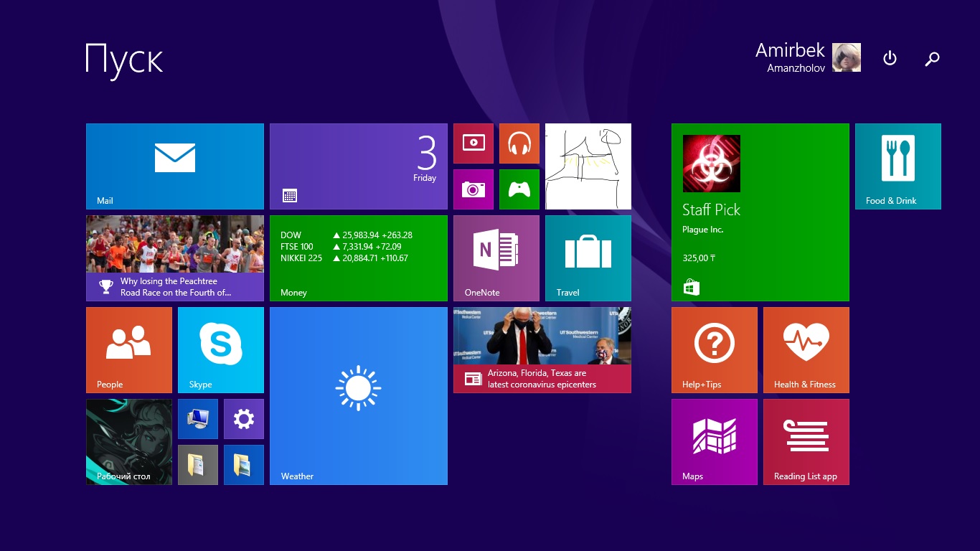Click the user account avatar picture
This screenshot has height=551, width=980.
click(847, 57)
